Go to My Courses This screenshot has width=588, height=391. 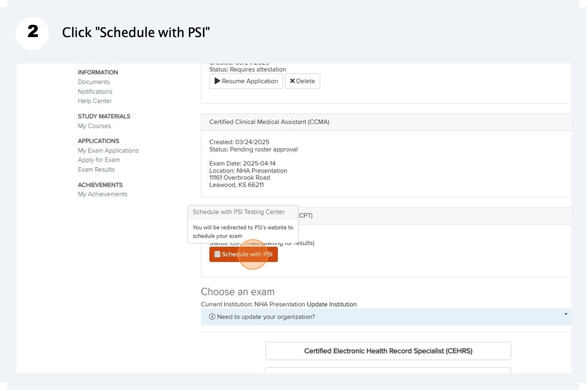94,126
